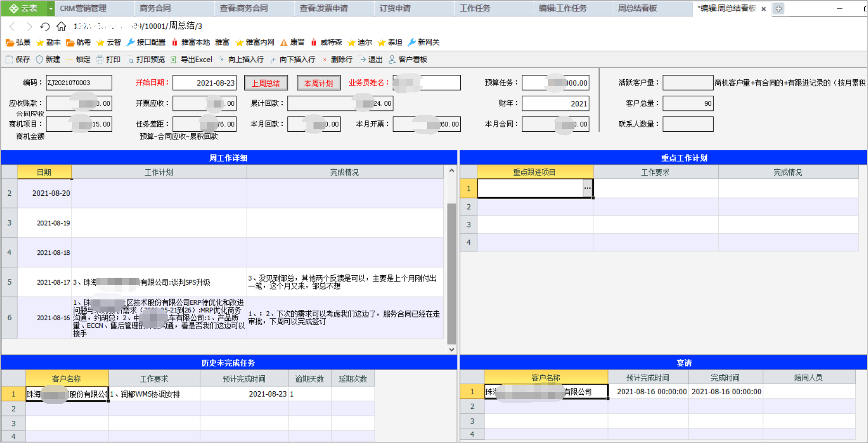Select the 润都WMS协调安排 work requirement cell
The width and height of the screenshot is (868, 443).
pos(154,394)
